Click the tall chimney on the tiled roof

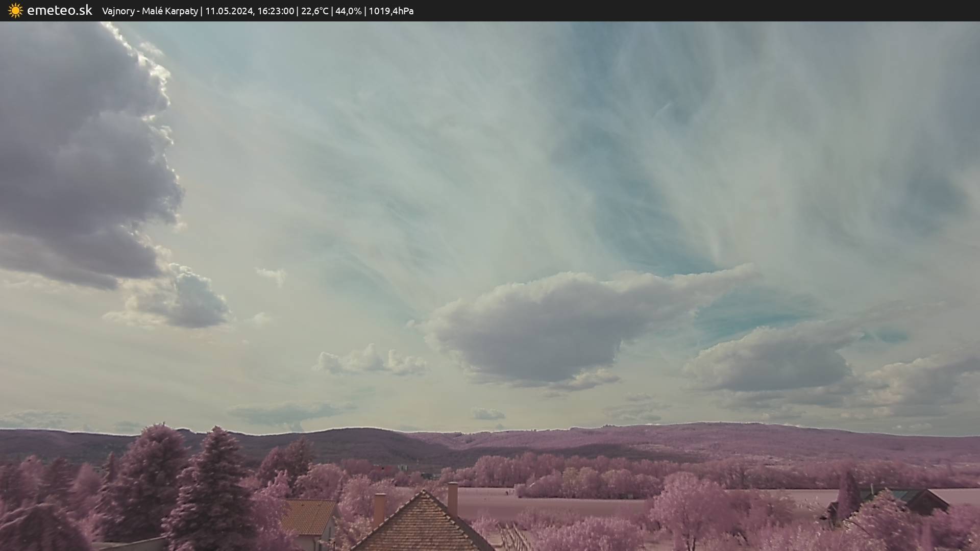click(453, 497)
